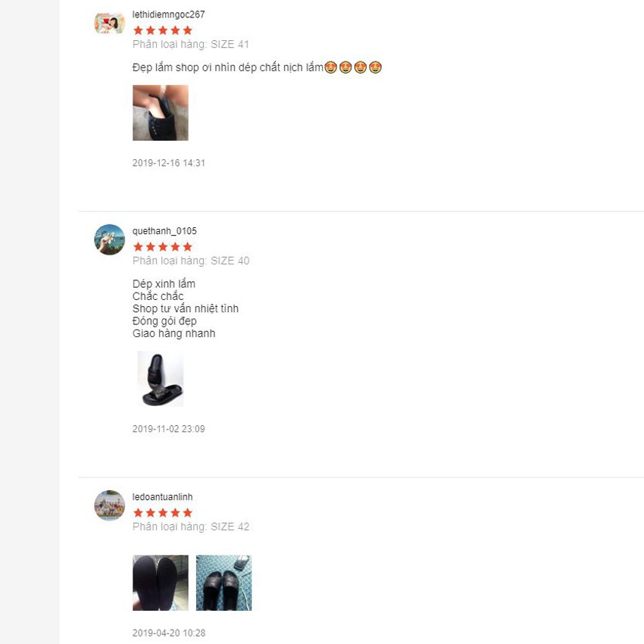The height and width of the screenshot is (644, 644).
Task: Click username ledoantuanlinh
Action: pyautogui.click(x=162, y=496)
